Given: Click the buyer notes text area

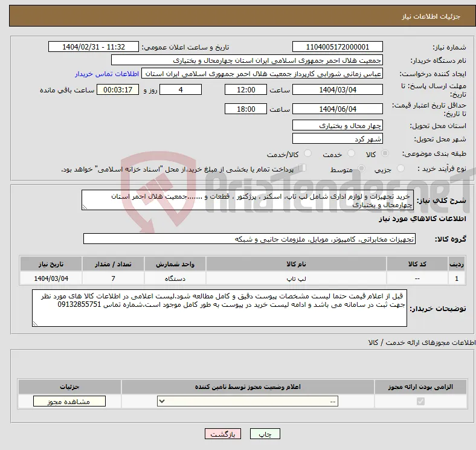Looking at the screenshot, I should click(219, 308).
